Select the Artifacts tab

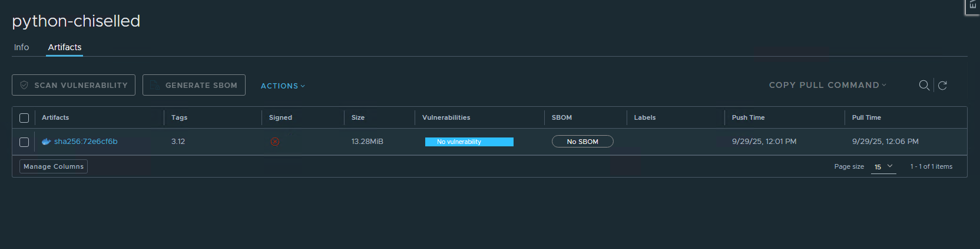coord(65,47)
